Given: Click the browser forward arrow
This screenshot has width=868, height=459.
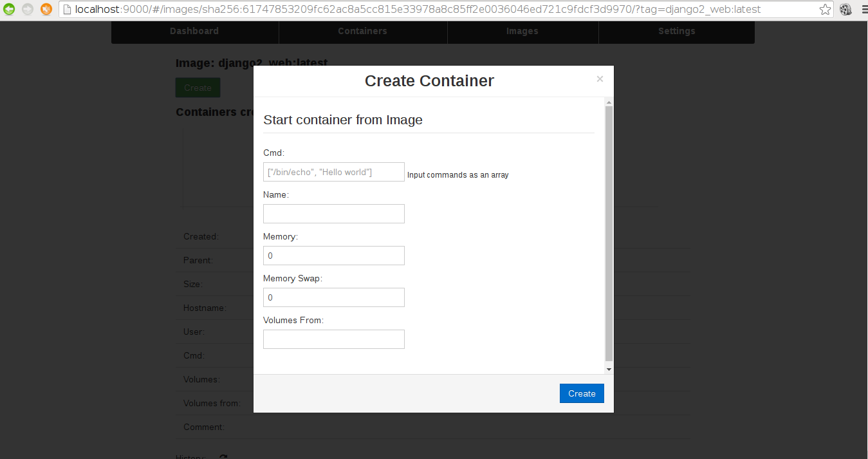Looking at the screenshot, I should 28,9.
